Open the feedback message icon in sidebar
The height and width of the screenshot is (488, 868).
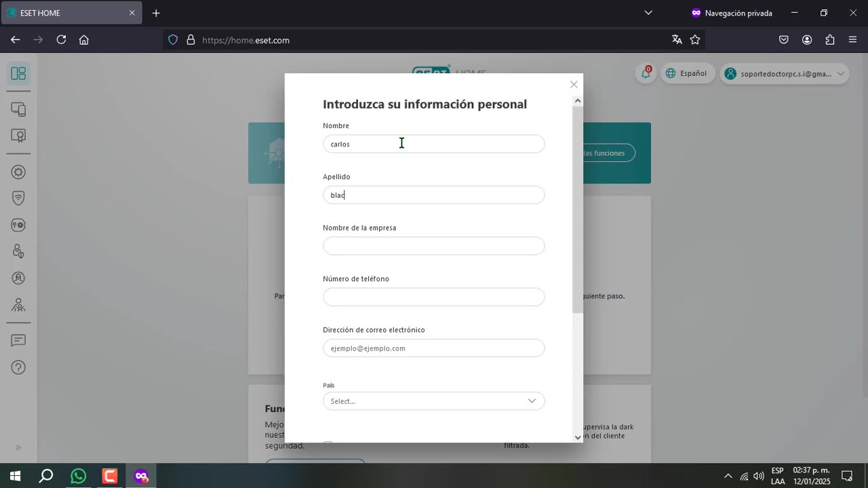[x=18, y=340]
